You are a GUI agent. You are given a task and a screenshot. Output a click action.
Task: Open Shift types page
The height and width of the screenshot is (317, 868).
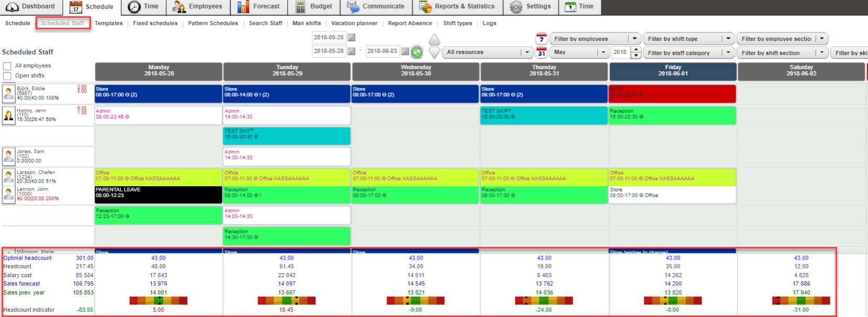458,23
